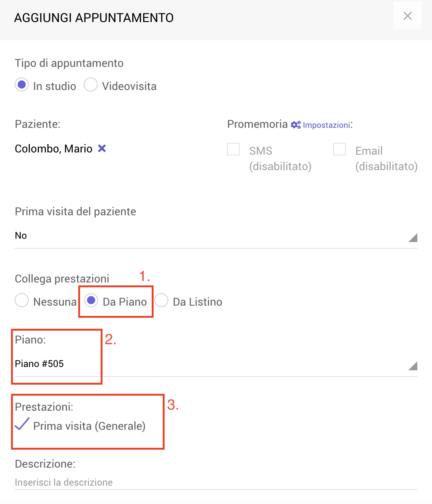Click the Prima visita (Generale) label
This screenshot has height=504, width=432.
pos(89,426)
